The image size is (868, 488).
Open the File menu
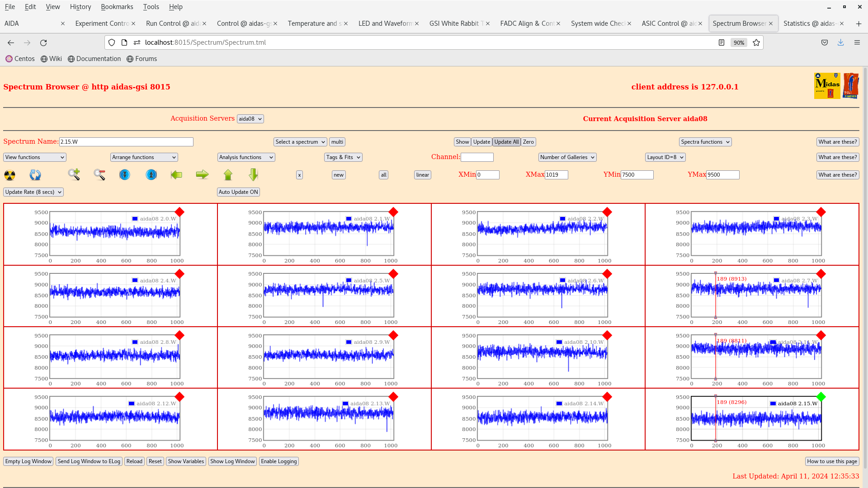click(10, 7)
